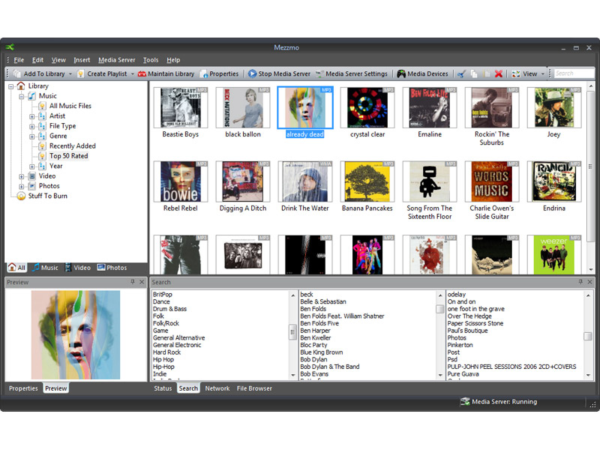Viewport: 600px width, 450px height.
Task: Click the Create Playlist toolbar icon
Action: click(81, 74)
